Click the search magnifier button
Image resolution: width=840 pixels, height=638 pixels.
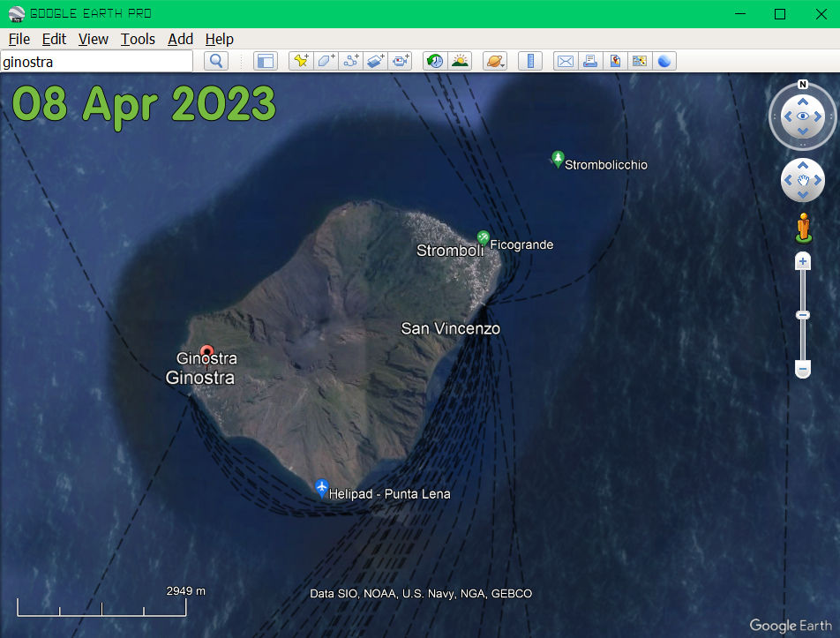point(216,61)
